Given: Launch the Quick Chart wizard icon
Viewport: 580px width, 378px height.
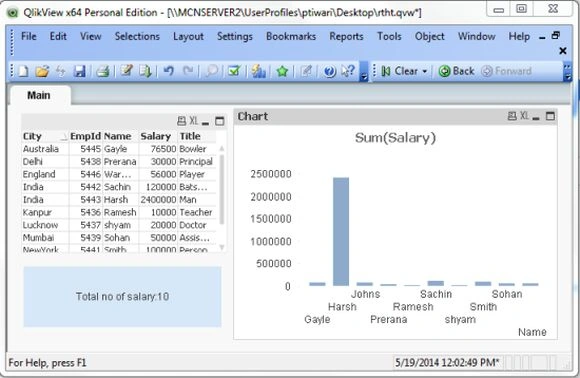Looking at the screenshot, I should point(259,71).
